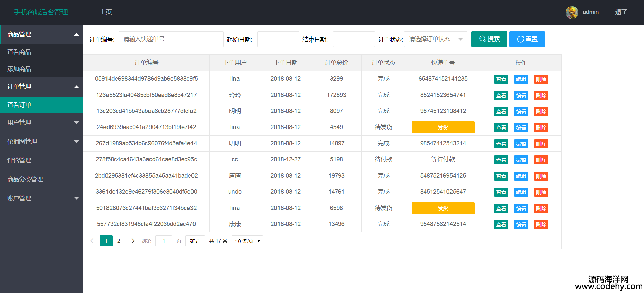The image size is (644, 293).
Task: Click the 搜索 search button
Action: 489,39
